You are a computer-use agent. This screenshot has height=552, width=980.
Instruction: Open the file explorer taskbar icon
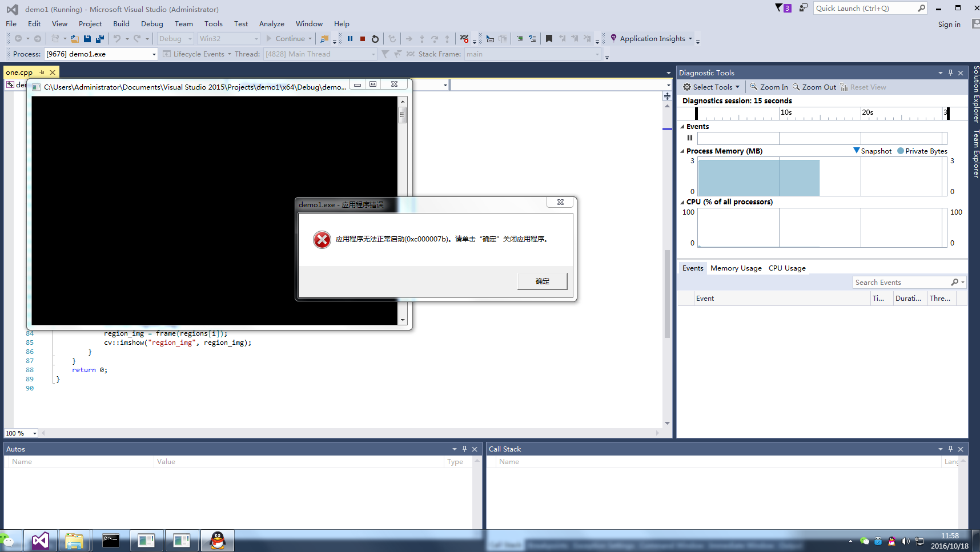(74, 541)
